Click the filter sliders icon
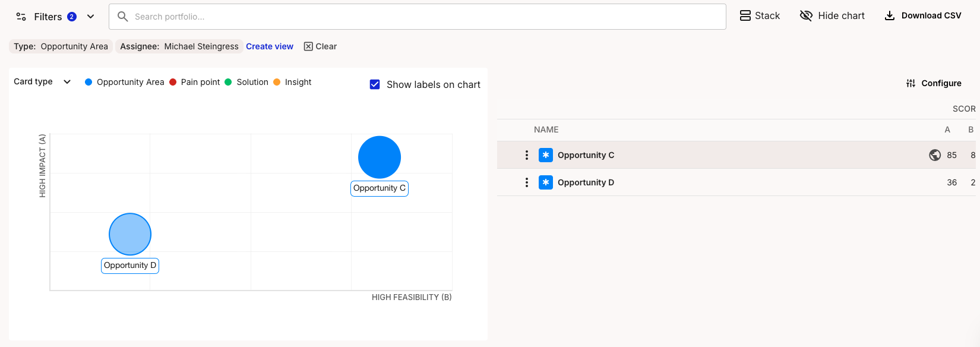The image size is (980, 347). (x=21, y=17)
